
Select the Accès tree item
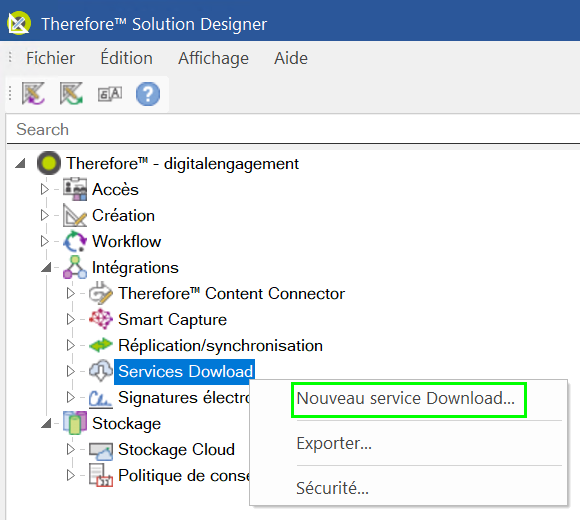point(115,189)
